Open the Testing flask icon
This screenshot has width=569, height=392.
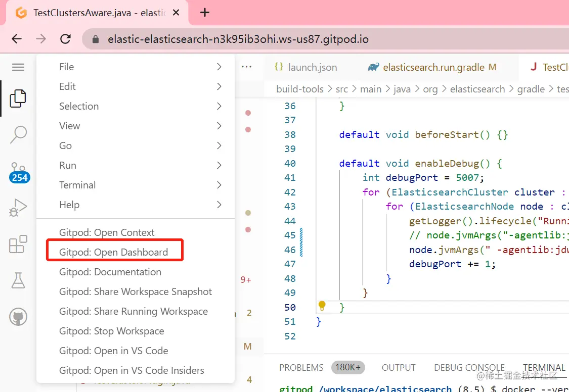click(18, 280)
